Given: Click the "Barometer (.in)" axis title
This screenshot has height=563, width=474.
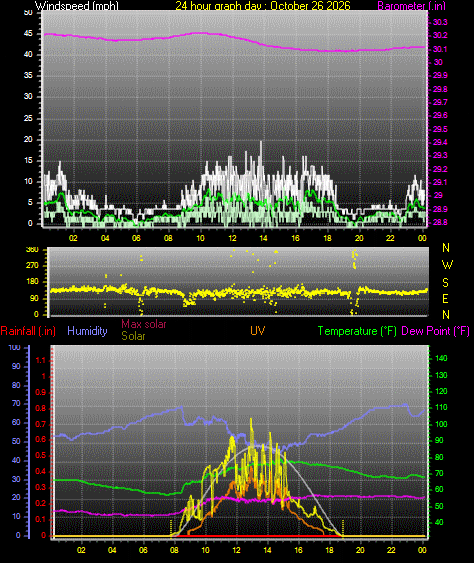Looking at the screenshot, I should (x=412, y=5).
